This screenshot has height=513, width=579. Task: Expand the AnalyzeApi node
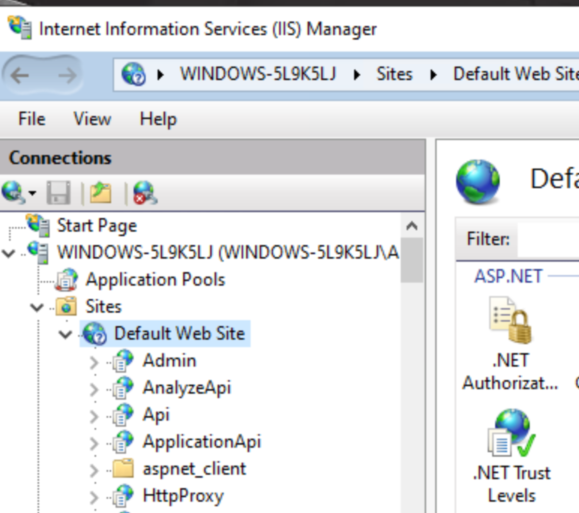point(94,389)
